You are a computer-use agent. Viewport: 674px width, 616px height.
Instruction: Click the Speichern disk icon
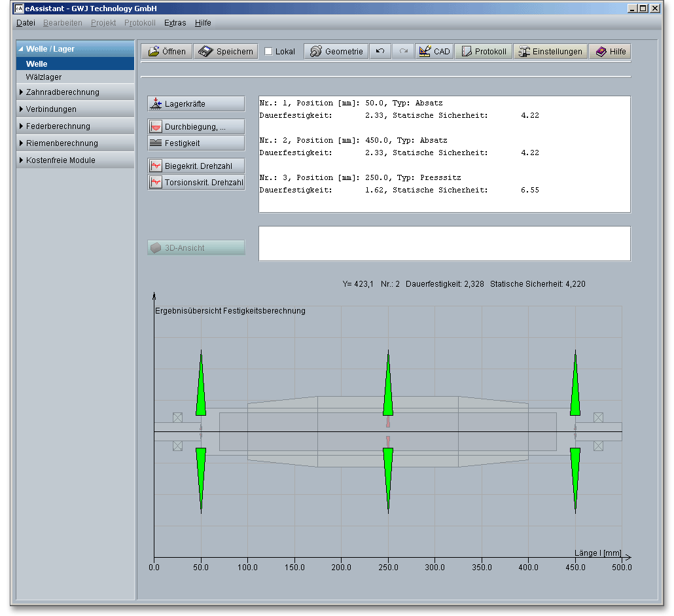tap(206, 52)
